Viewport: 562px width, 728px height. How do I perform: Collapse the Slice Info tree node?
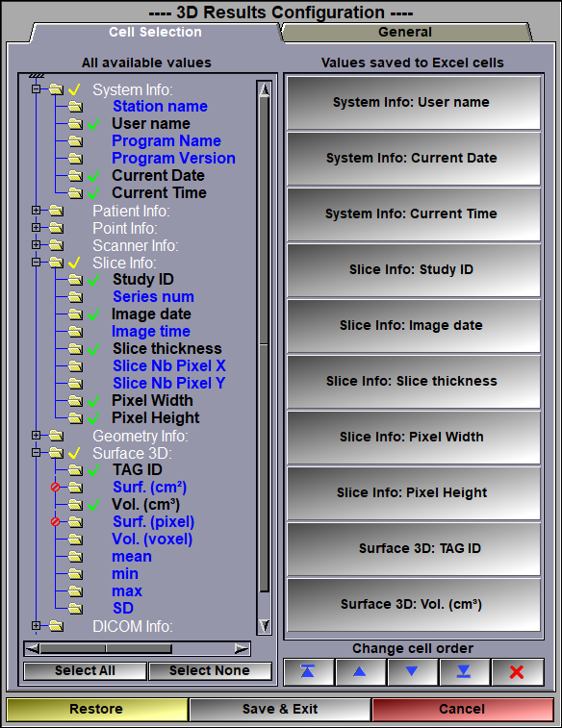[37, 263]
